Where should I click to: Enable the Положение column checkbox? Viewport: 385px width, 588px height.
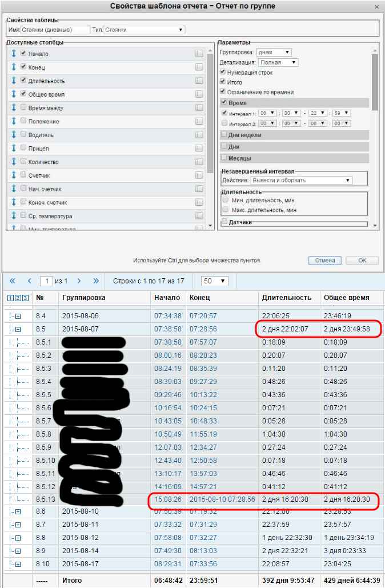pyautogui.click(x=23, y=121)
